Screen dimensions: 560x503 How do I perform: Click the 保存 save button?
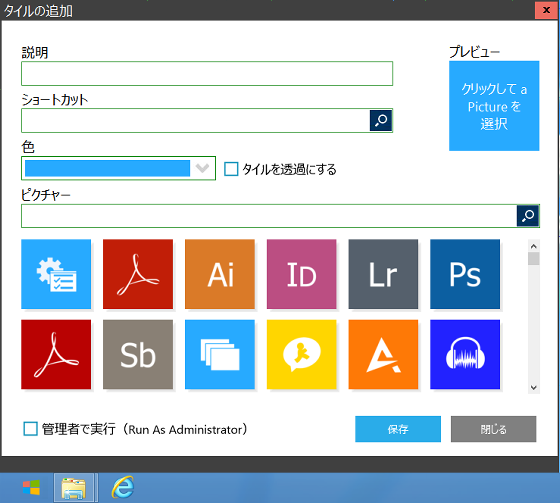(x=398, y=429)
